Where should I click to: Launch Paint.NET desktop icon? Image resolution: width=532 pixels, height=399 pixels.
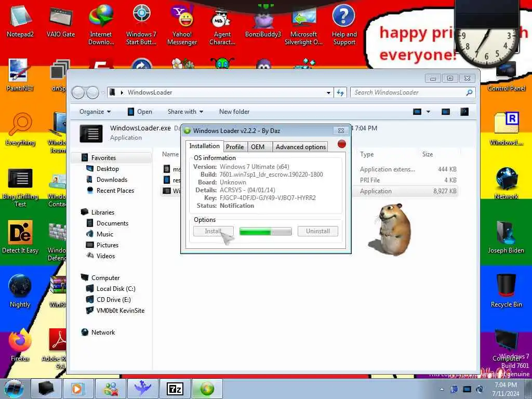tap(20, 75)
